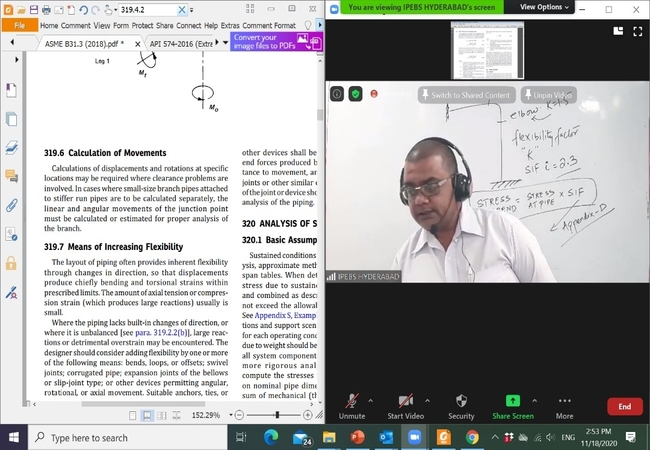Select the ASME B31.3 (2018).pdf tab
The height and width of the screenshot is (450, 650).
coord(84,44)
